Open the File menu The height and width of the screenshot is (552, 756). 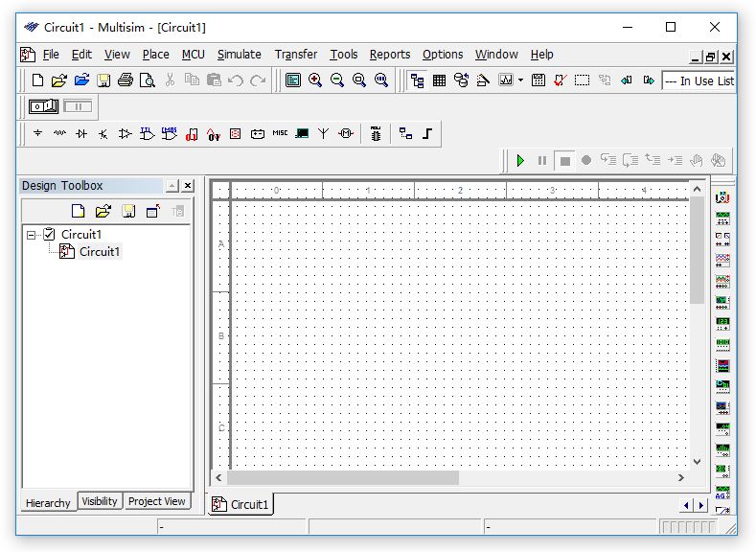tap(51, 55)
